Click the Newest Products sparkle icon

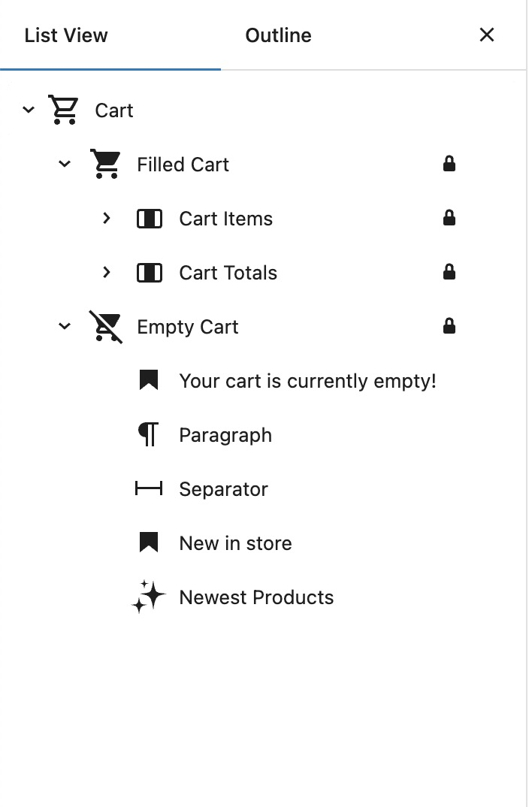click(x=149, y=597)
